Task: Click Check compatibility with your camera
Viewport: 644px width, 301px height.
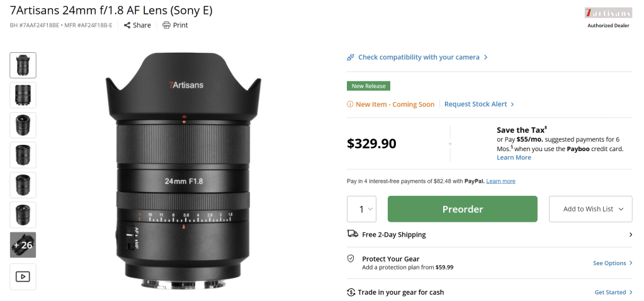Action: (419, 57)
